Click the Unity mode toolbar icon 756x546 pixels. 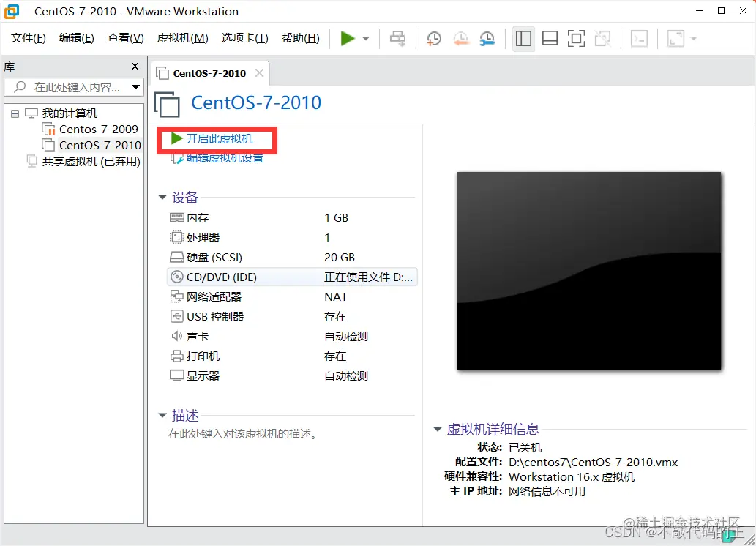pyautogui.click(x=603, y=39)
